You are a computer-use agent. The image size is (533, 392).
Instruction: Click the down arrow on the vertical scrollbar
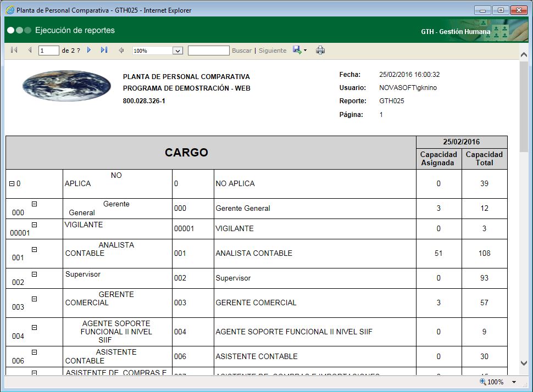[523, 363]
